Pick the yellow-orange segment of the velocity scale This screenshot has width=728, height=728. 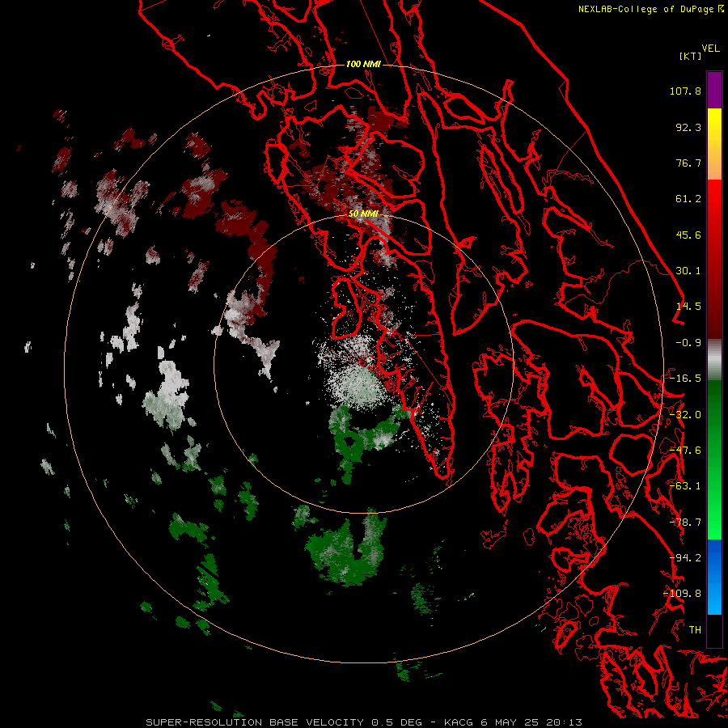click(x=714, y=145)
